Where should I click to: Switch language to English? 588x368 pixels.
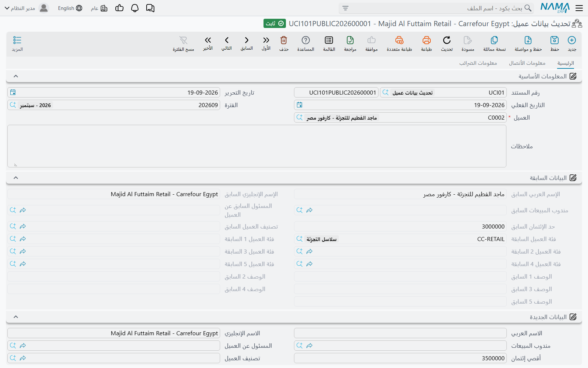70,8
